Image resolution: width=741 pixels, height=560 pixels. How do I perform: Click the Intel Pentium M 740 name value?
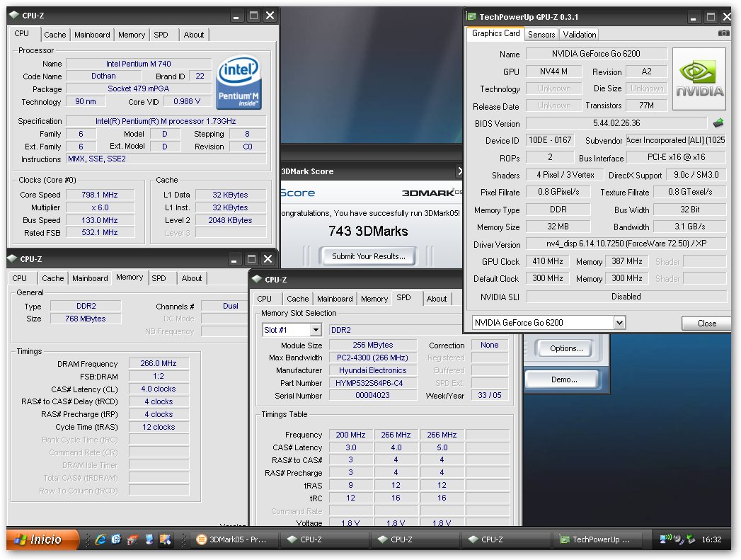(139, 64)
